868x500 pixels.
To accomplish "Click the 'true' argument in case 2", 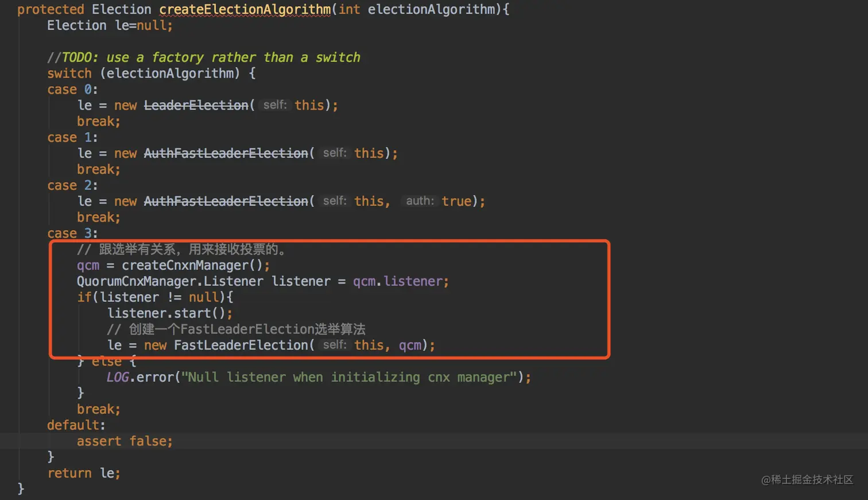I will 456,201.
